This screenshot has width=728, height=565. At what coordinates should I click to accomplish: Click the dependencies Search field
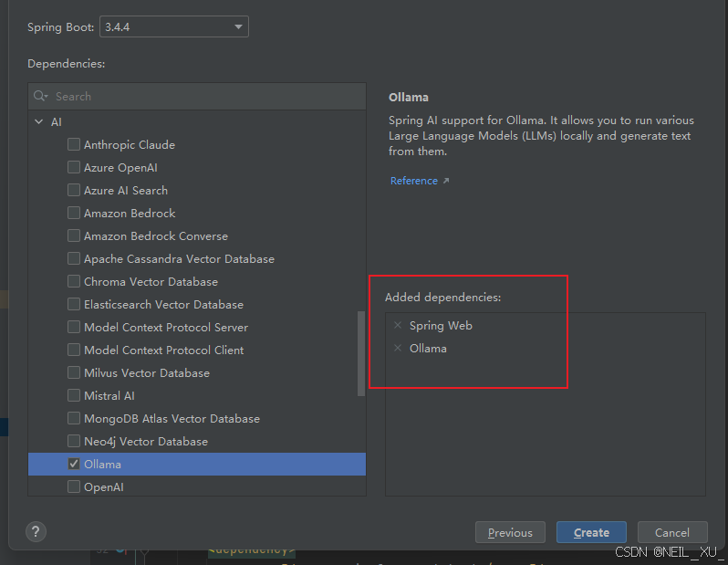tap(197, 97)
